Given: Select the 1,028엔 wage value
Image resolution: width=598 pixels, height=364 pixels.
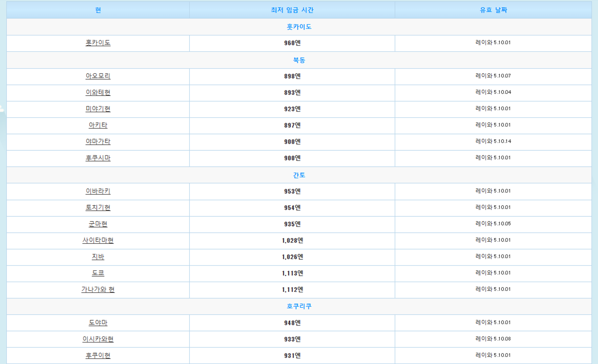Looking at the screenshot, I should [292, 241].
